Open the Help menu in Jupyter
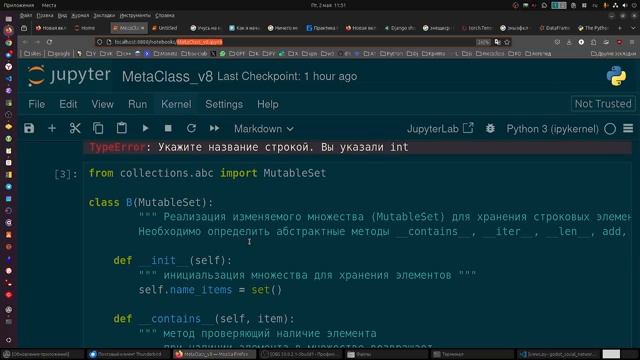The height and width of the screenshot is (360, 640). (x=268, y=104)
